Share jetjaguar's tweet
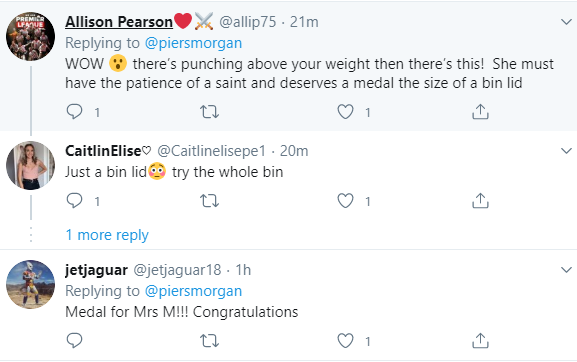 click(x=480, y=341)
